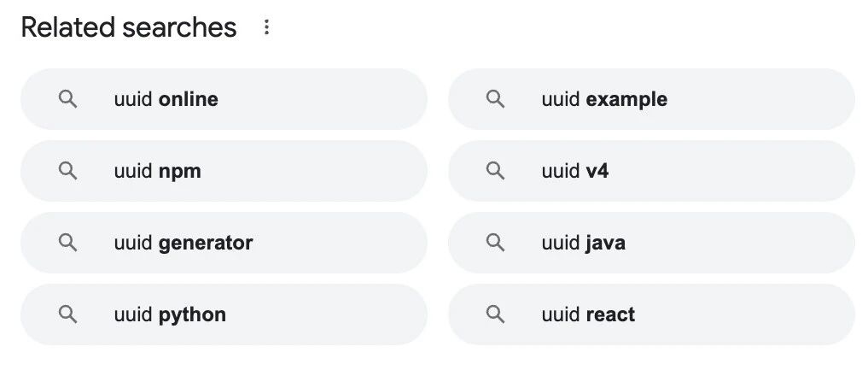Screen dimensions: 868x370
Task: Open the "uuid example" suggestion text
Action: point(604,99)
